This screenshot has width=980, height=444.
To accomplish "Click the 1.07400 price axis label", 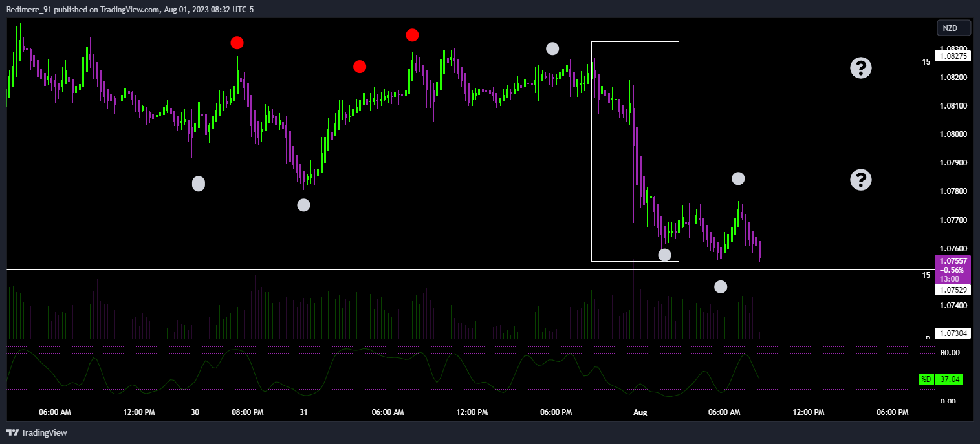I will click(953, 306).
